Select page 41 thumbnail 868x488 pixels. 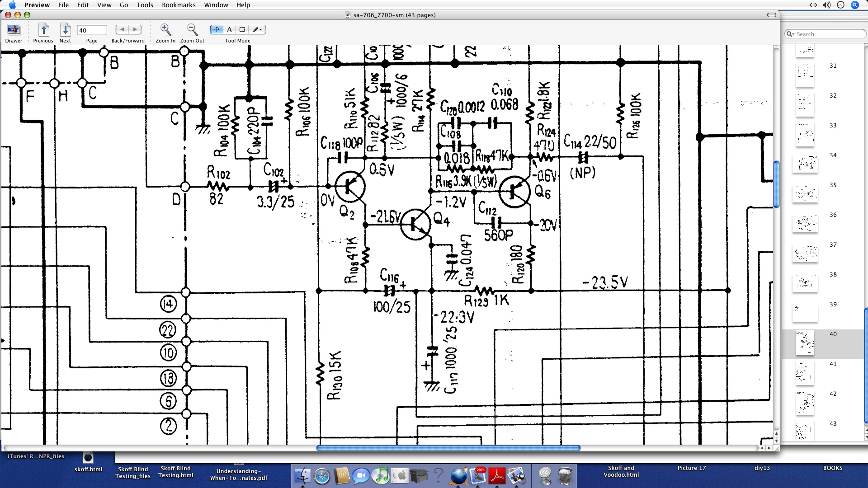coord(805,373)
